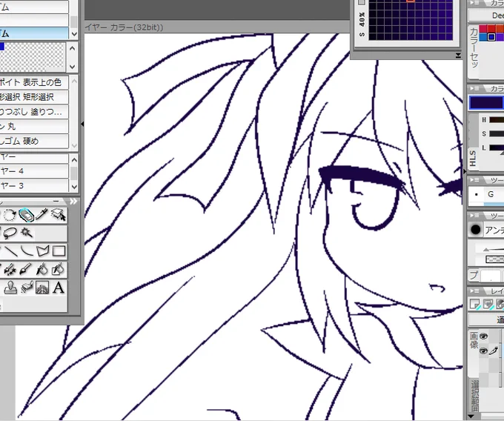Pick the Eyedropper tool

tap(42, 214)
